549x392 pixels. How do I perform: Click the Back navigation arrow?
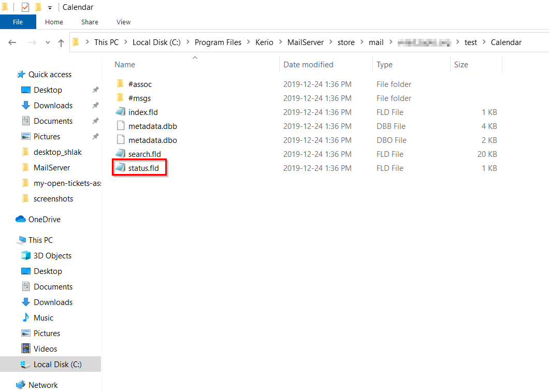point(12,42)
